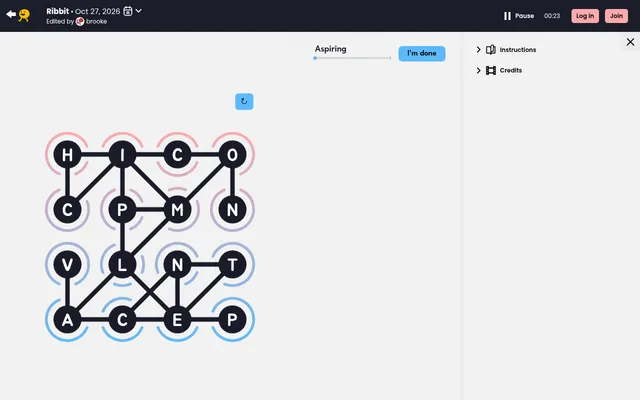Screen dimensions: 640x400
Task: Close the side panel with X
Action: pyautogui.click(x=630, y=42)
